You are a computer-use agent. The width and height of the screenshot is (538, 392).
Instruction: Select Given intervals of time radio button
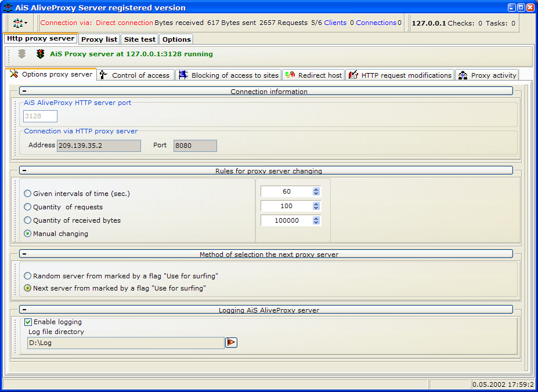click(x=27, y=194)
